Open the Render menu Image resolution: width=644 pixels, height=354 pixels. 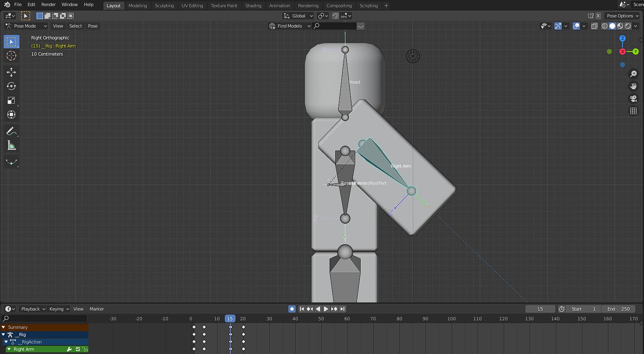tap(48, 4)
